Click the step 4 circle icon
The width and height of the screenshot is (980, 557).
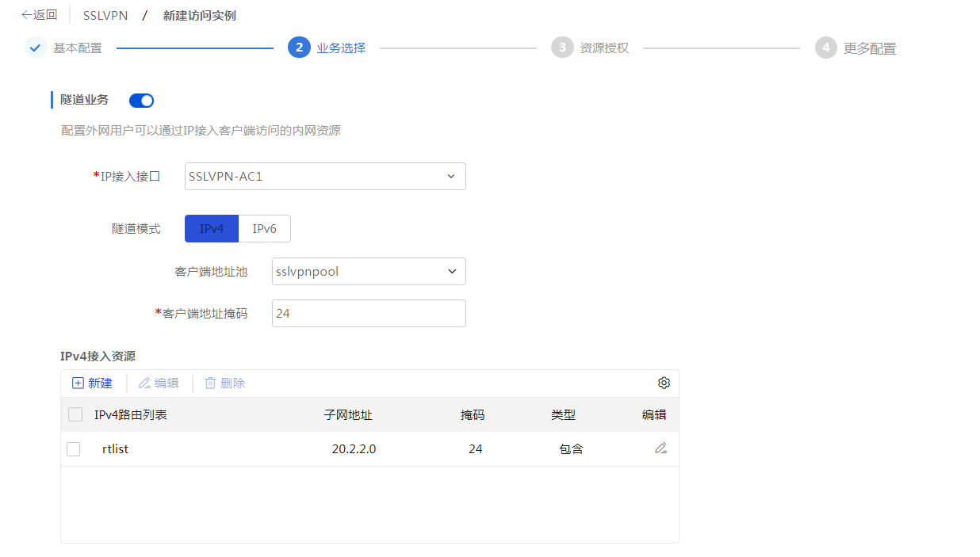(x=825, y=48)
